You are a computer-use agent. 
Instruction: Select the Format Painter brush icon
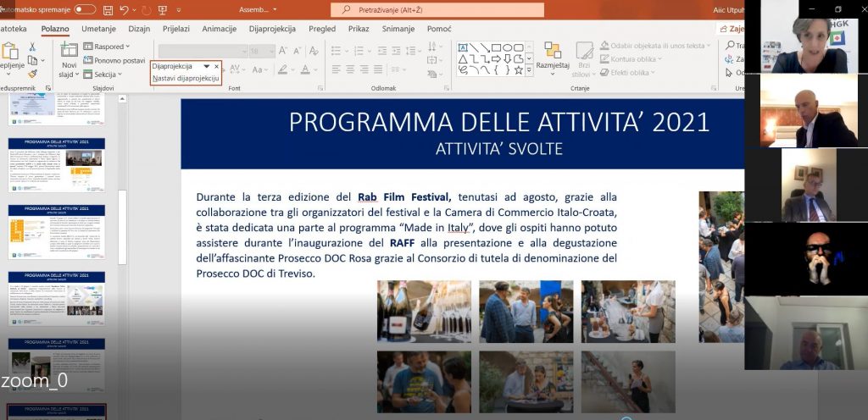32,74
